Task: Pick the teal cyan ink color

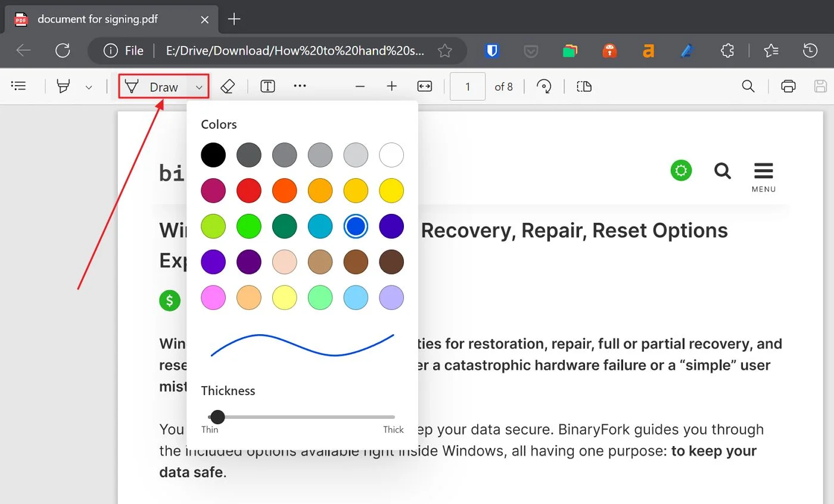Action: pyautogui.click(x=320, y=226)
